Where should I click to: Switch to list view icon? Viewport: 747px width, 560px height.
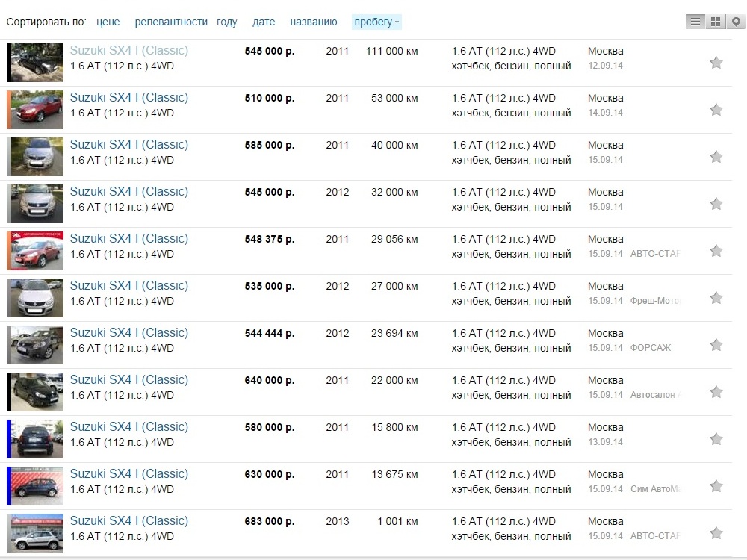[695, 22]
